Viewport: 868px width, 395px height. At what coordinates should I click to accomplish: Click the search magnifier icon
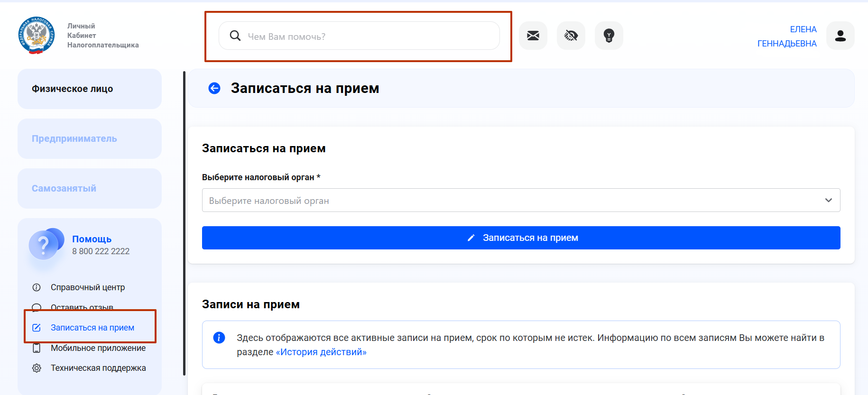(x=235, y=36)
